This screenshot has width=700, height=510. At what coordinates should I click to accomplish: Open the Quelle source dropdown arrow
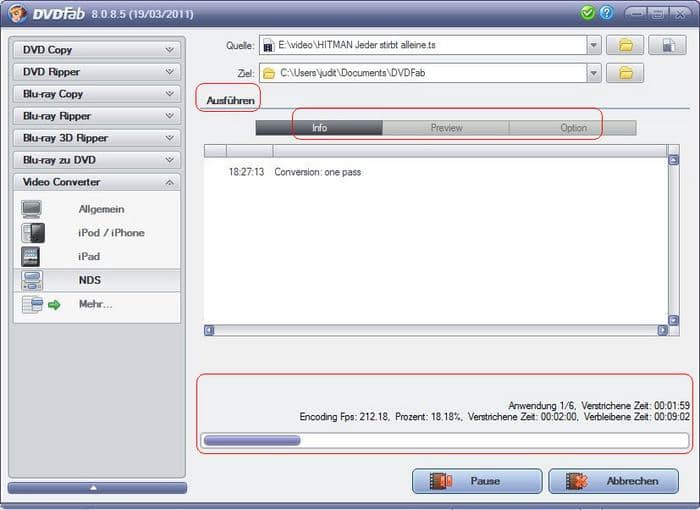click(593, 45)
